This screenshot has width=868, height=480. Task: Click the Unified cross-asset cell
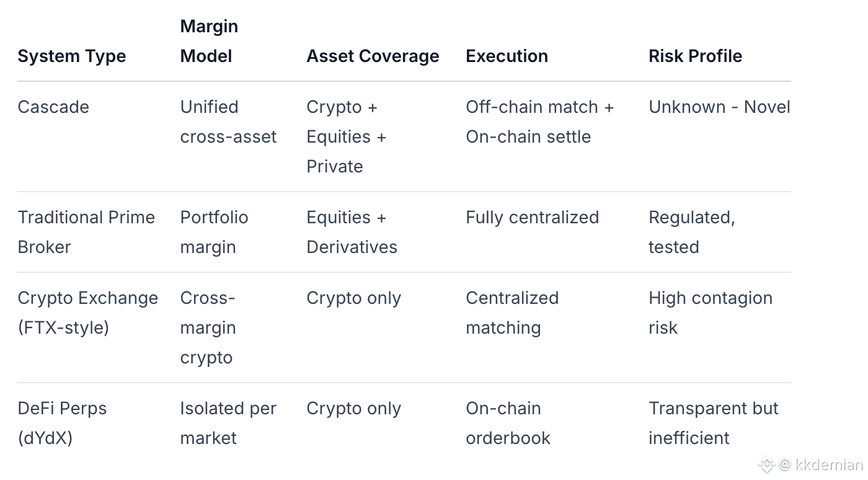(x=228, y=122)
